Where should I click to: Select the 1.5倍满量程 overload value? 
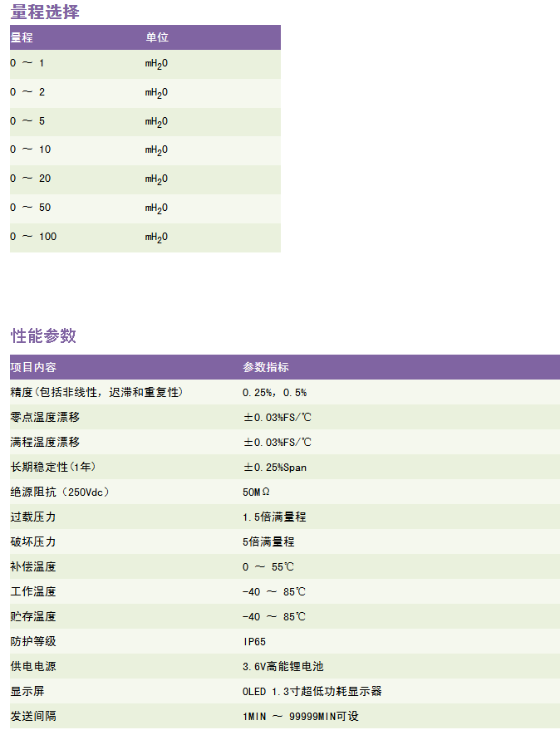pyautogui.click(x=274, y=517)
